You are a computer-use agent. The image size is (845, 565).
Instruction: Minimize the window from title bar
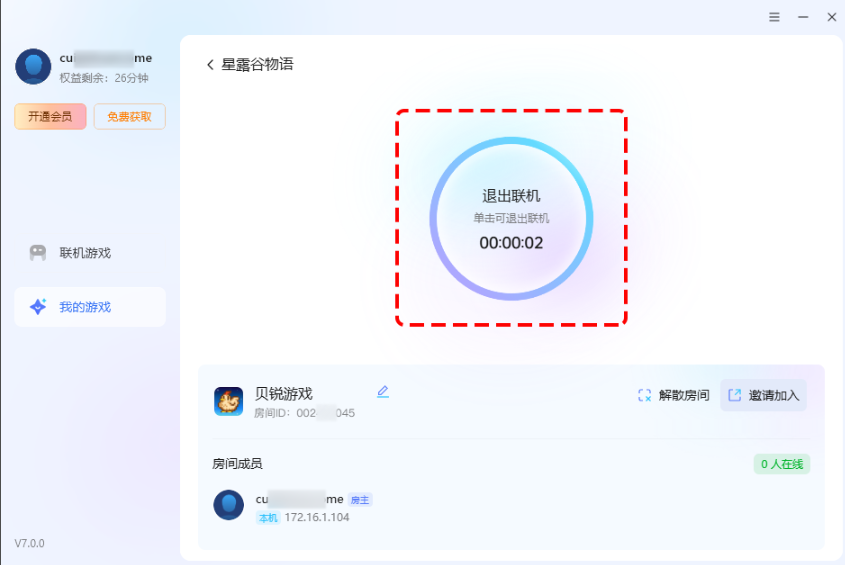803,18
